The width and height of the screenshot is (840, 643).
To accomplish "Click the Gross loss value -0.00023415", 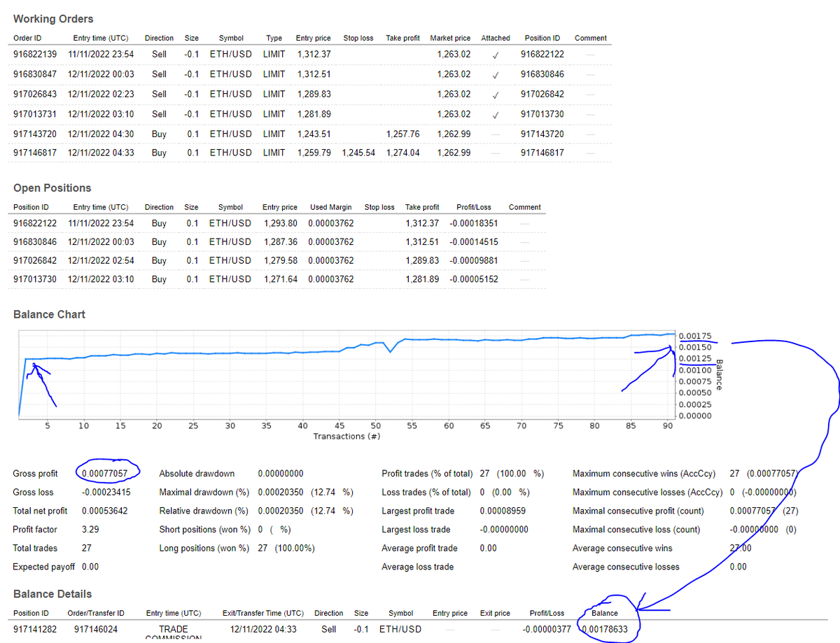I will pos(107,493).
